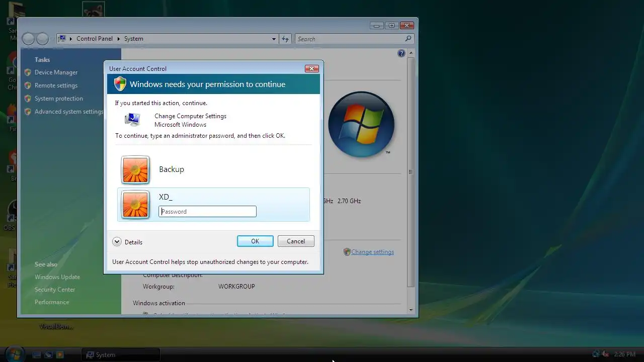Click Control Panel in the address breadcrumb
The width and height of the screenshot is (644, 362).
(x=95, y=39)
